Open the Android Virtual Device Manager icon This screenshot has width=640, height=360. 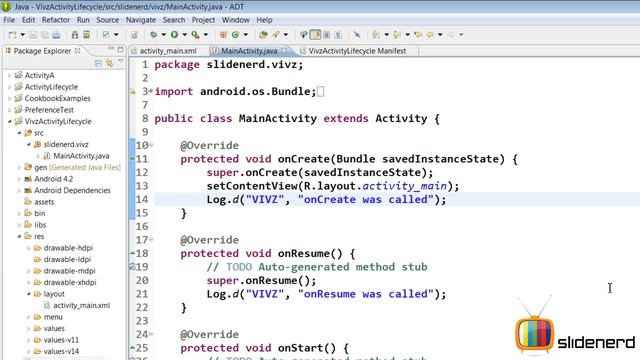click(87, 35)
